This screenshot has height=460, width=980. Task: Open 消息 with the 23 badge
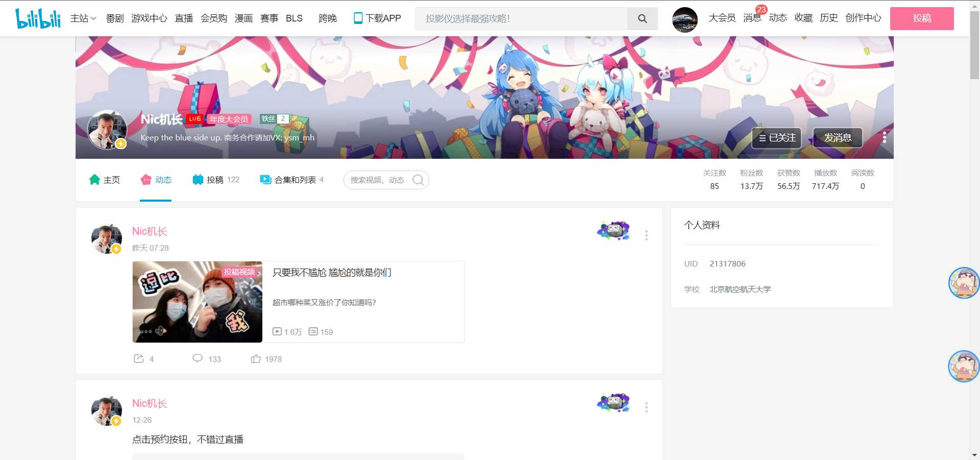752,18
